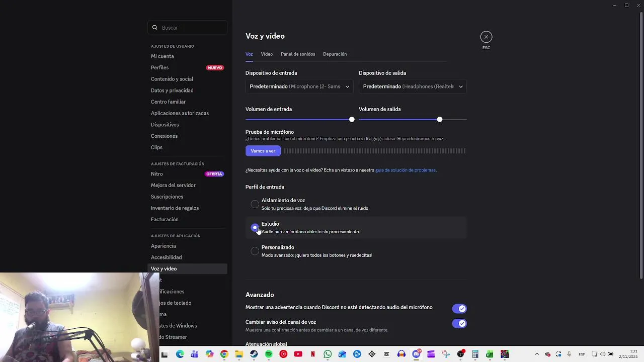The image size is (644, 362).
Task: Click the Volumen de salida slider handle
Action: 440,119
